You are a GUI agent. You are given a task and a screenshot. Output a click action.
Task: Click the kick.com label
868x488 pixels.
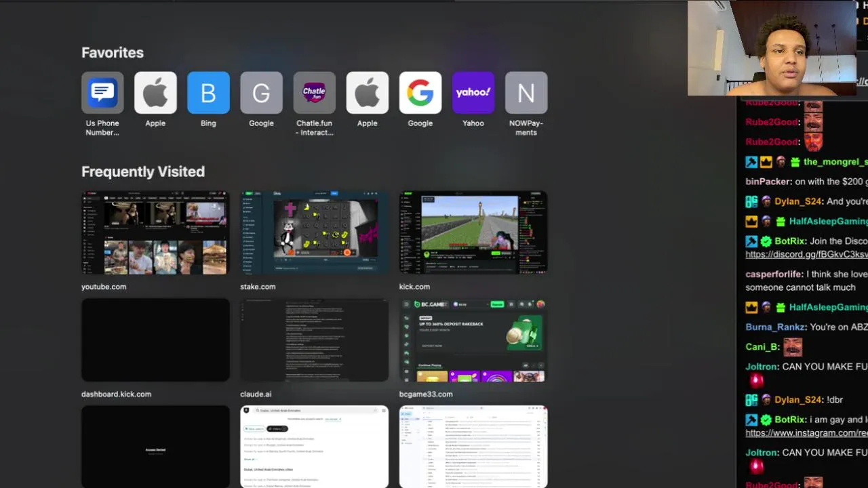tap(414, 287)
